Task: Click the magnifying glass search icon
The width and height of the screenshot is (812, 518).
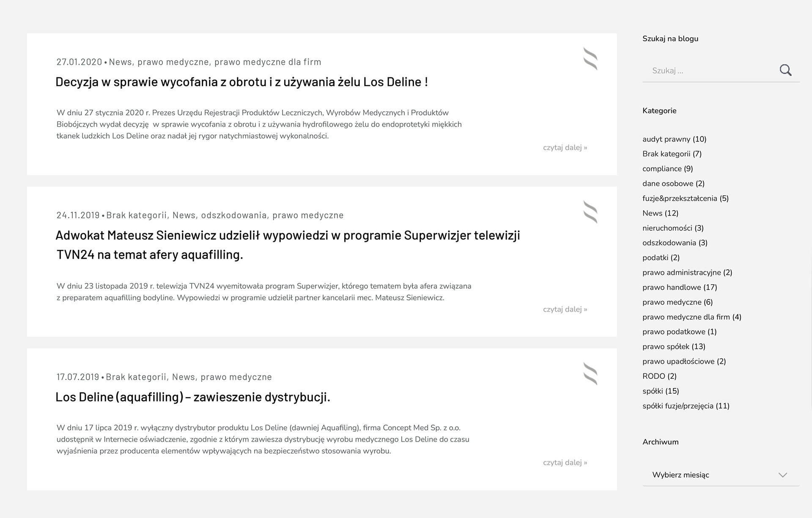Action: point(785,70)
